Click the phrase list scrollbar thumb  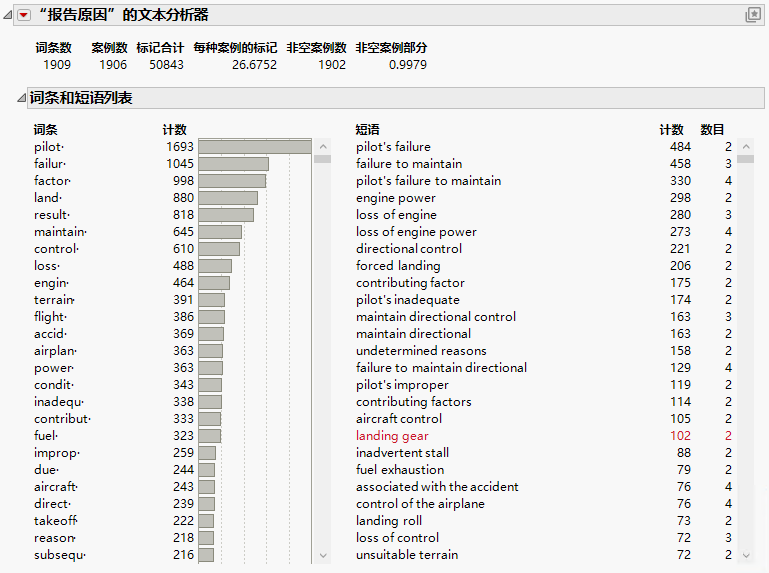pyautogui.click(x=746, y=159)
